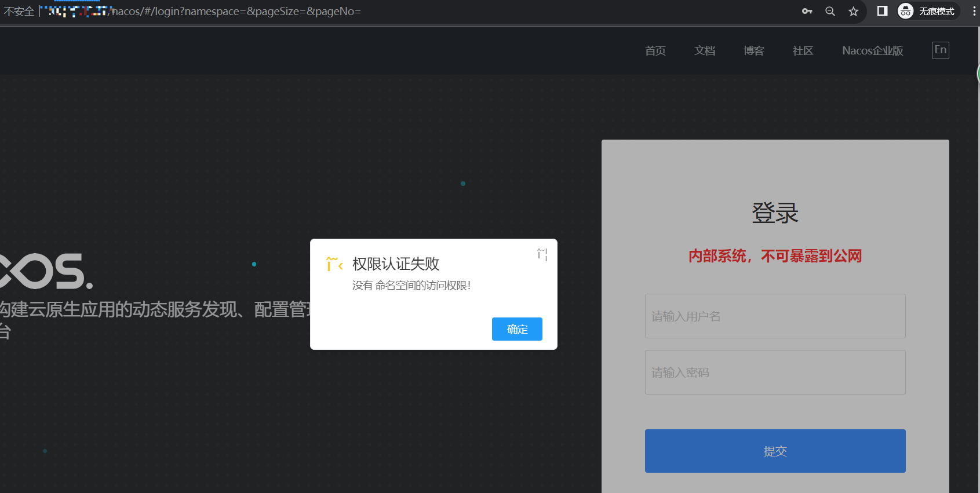
Task: Switch language with the En button
Action: (x=940, y=50)
